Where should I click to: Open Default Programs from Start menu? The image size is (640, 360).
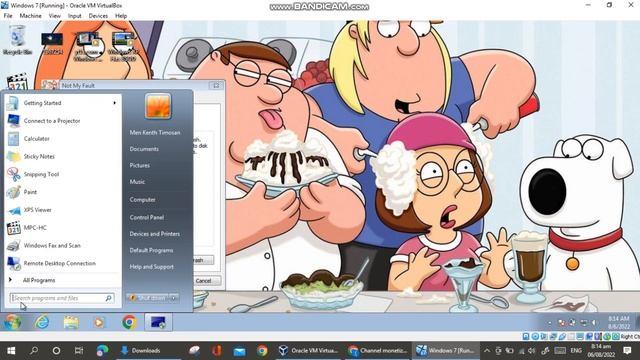click(x=151, y=250)
